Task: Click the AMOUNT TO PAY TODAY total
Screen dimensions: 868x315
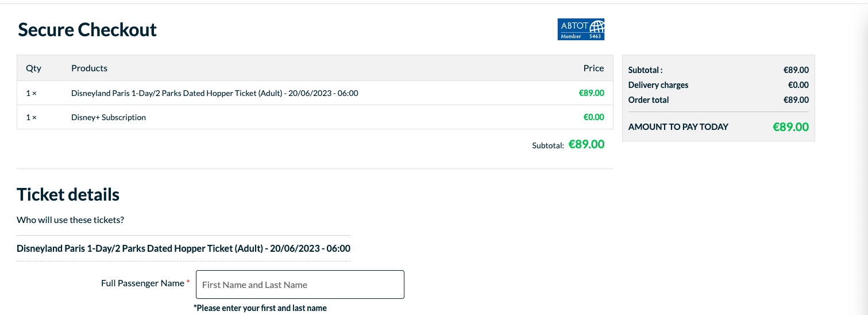Action: [718, 127]
